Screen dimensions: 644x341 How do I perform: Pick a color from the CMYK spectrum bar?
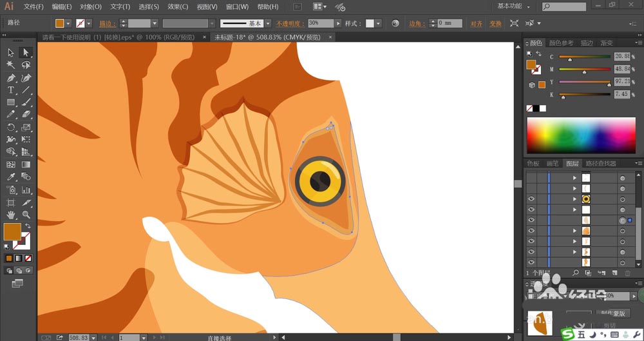(x=581, y=136)
